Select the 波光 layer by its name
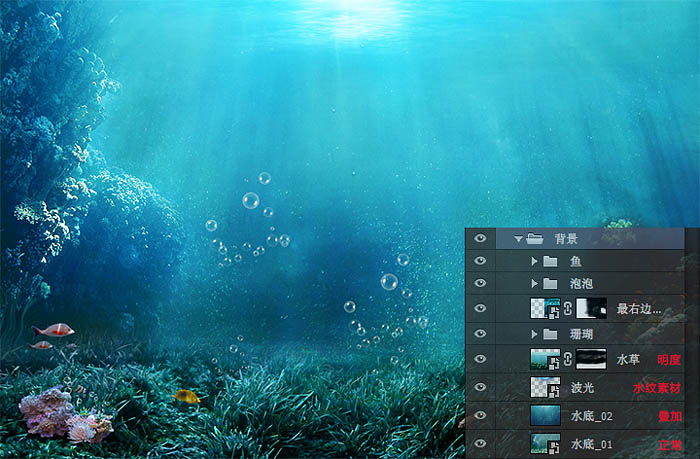Screen dimensions: 700x459 (582, 387)
